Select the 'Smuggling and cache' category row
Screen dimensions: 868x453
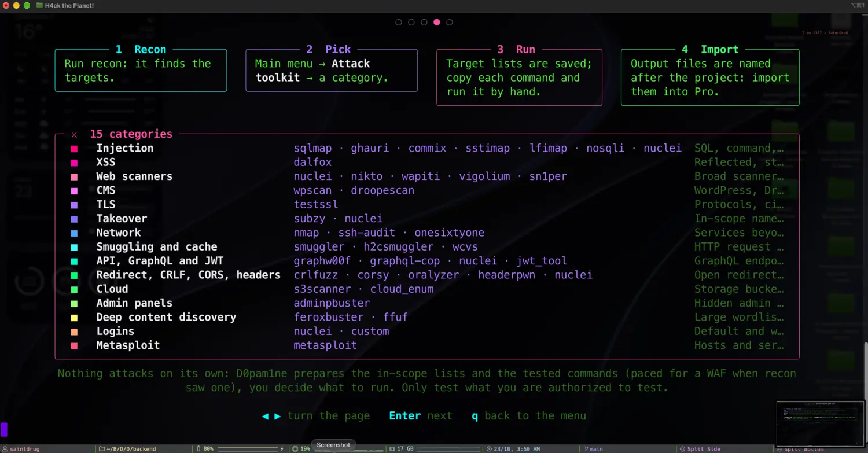click(427, 246)
